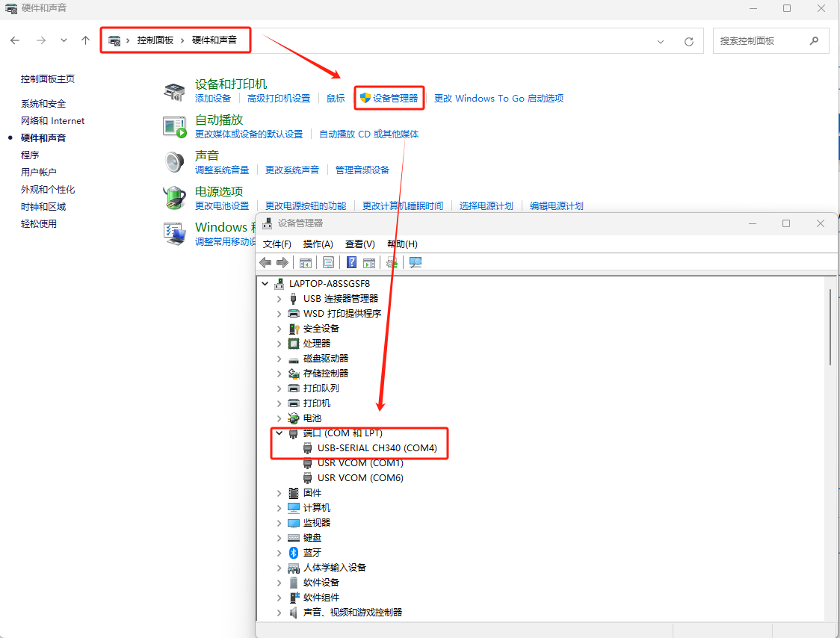This screenshot has width=840, height=638.
Task: Expand the USB 连接器管理器 node
Action: [x=279, y=299]
